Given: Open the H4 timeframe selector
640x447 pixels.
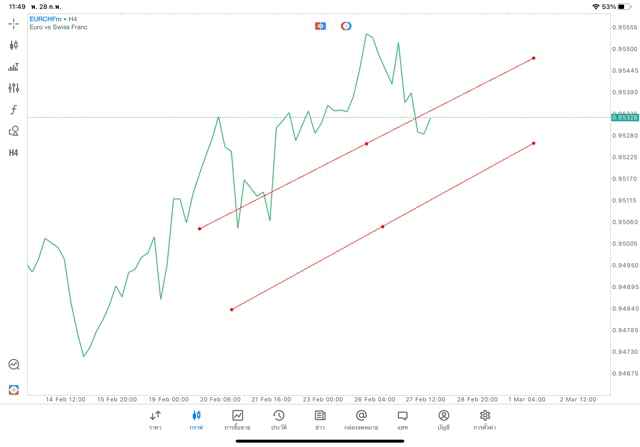Looking at the screenshot, I should [13, 153].
